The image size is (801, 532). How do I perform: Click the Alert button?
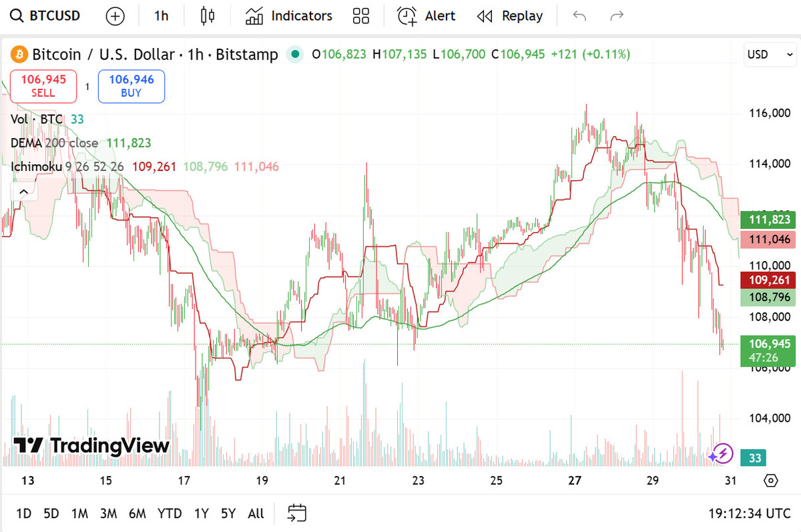coord(427,16)
